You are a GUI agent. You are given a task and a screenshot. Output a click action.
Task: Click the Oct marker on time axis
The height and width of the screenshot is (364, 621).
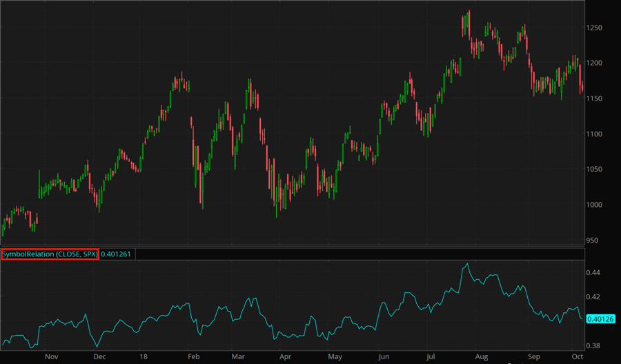577,358
